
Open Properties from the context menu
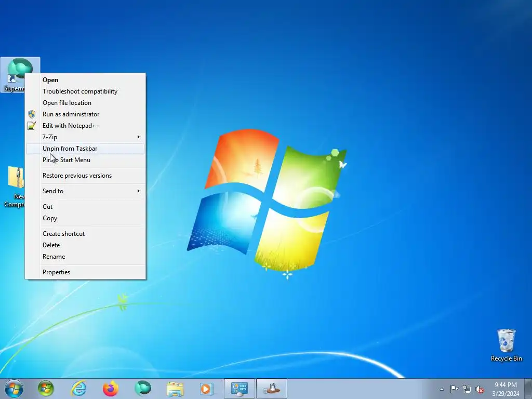[x=85, y=272]
